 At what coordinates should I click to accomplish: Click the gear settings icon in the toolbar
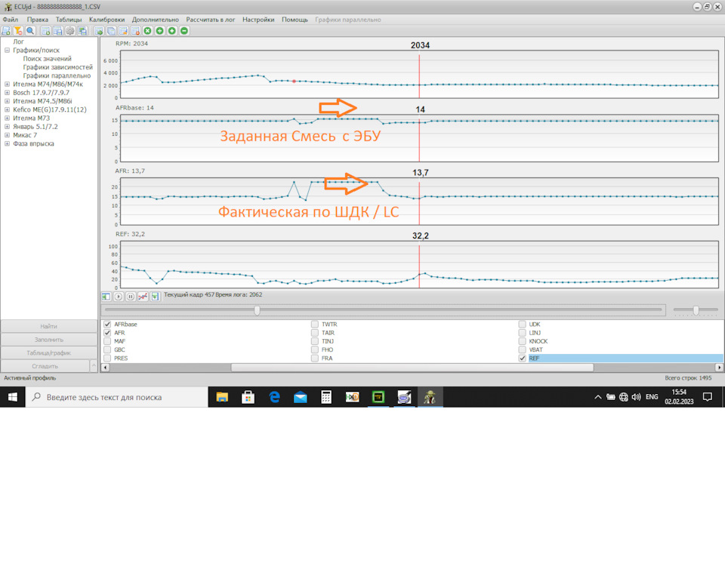69,31
